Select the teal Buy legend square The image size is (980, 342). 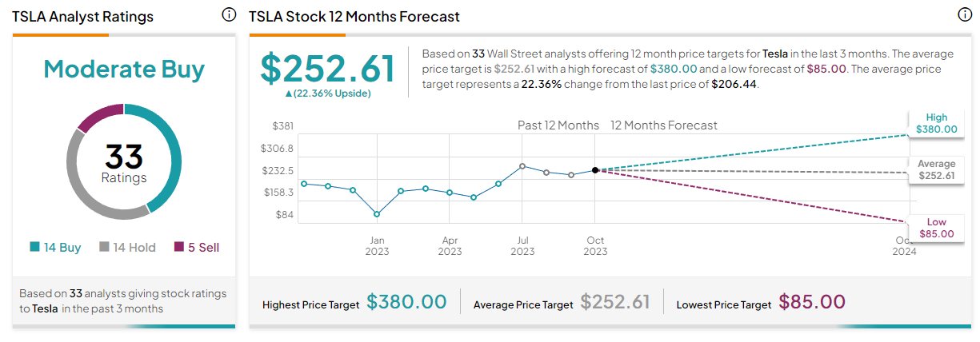tap(34, 248)
